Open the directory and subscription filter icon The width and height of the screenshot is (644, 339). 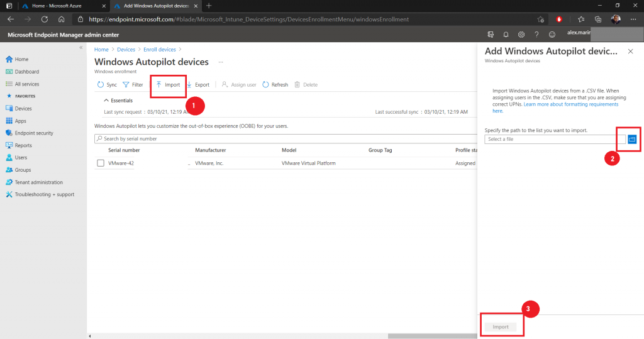[x=491, y=35]
